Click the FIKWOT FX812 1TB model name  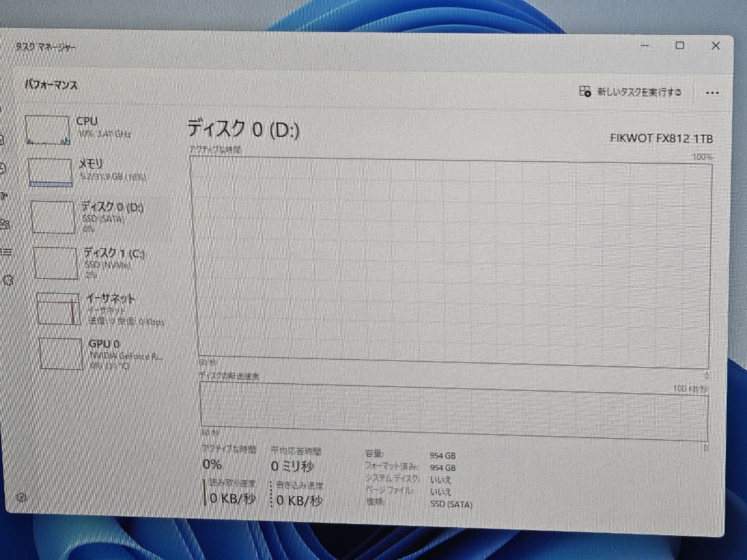(662, 138)
